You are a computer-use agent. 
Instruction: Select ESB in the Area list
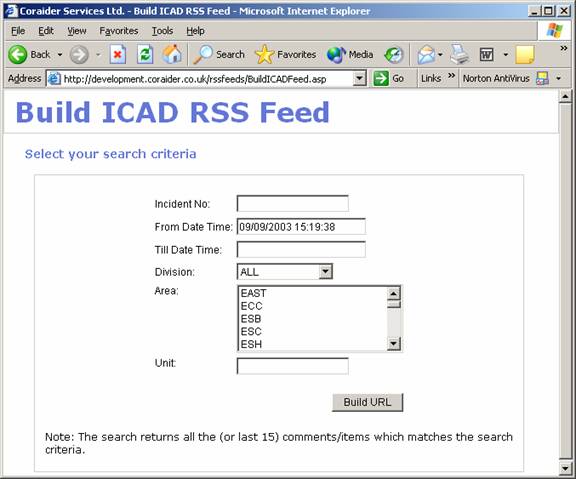[x=251, y=318]
